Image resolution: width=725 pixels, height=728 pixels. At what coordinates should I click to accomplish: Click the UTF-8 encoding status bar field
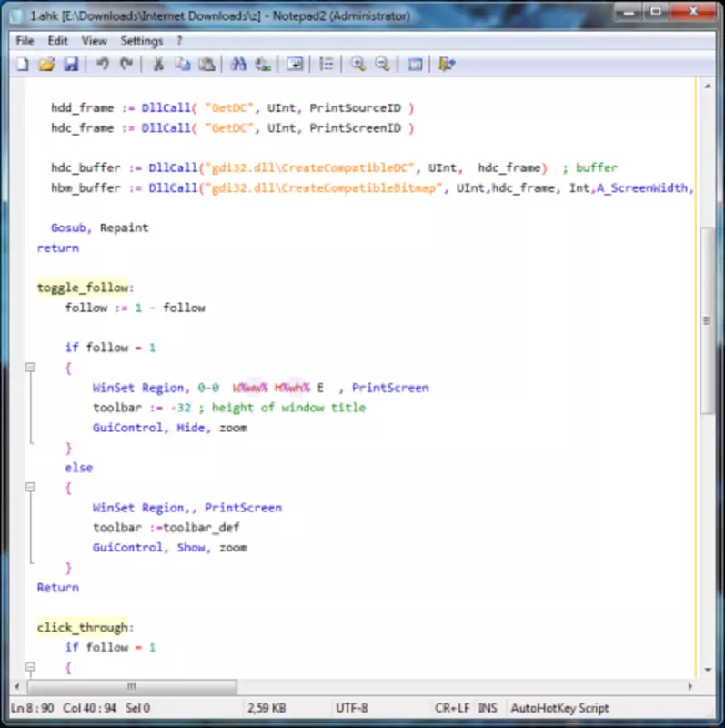coord(352,708)
